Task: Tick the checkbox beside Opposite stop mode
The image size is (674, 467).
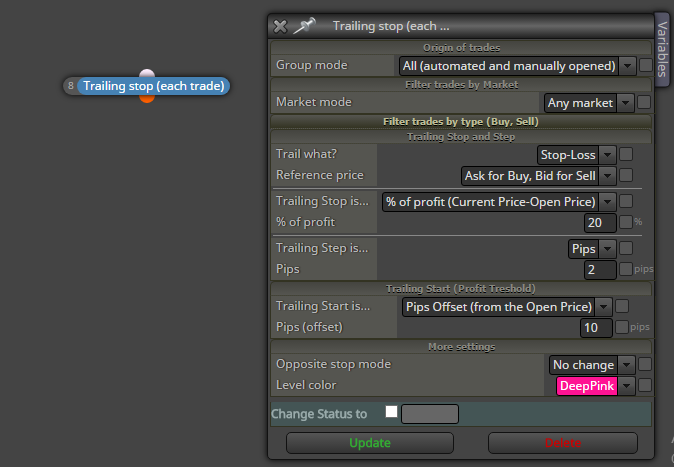Action: 645,364
